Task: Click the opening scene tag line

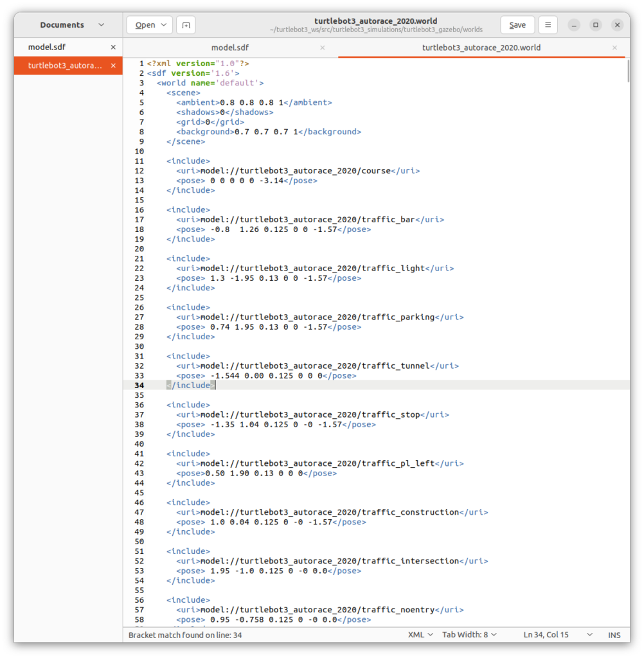Action: click(x=183, y=93)
